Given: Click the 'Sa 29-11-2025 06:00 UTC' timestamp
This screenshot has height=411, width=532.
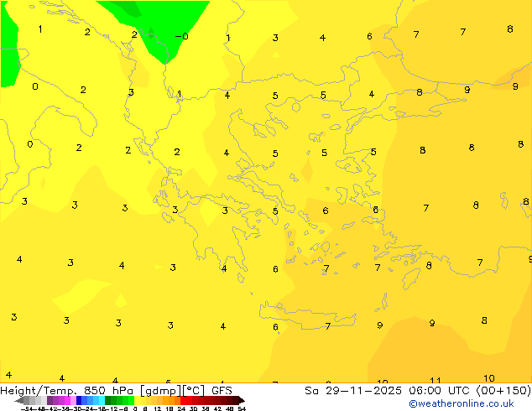Looking at the screenshot, I should coord(389,391).
